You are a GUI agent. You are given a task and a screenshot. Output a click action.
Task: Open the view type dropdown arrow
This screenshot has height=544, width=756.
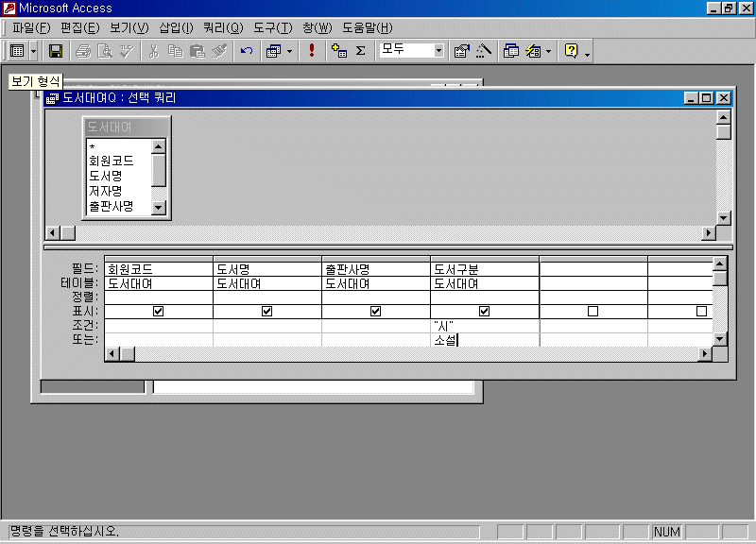34,51
